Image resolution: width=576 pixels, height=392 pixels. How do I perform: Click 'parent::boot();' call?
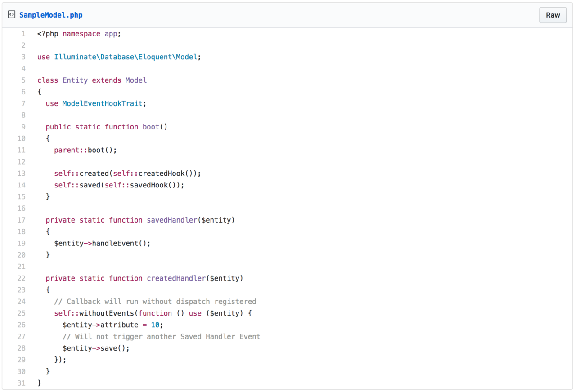(85, 151)
